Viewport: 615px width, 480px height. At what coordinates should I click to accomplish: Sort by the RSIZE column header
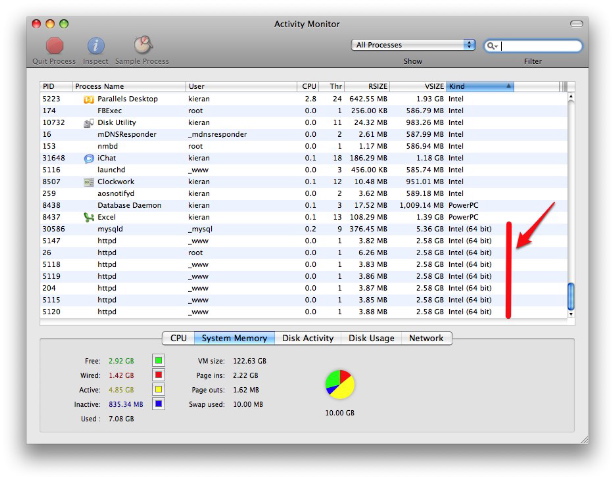pos(367,86)
